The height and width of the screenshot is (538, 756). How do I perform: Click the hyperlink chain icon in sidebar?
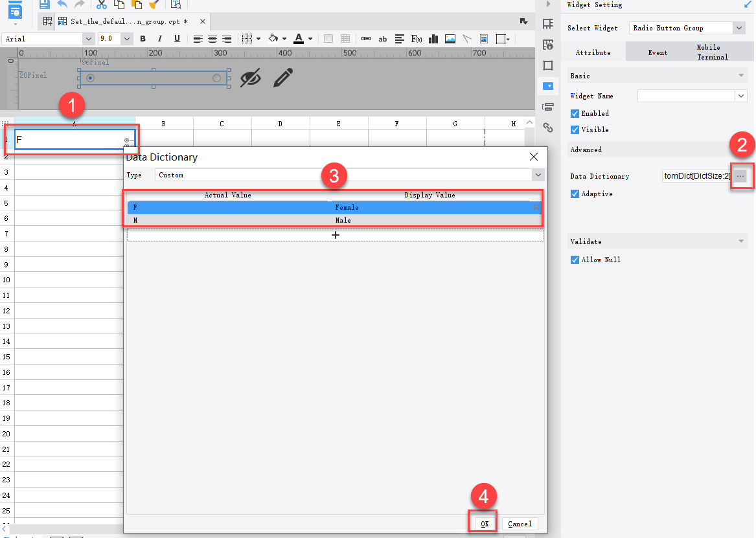tap(547, 128)
